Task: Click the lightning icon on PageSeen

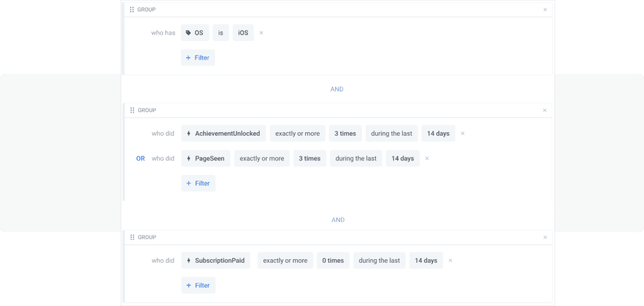Action: tap(189, 158)
